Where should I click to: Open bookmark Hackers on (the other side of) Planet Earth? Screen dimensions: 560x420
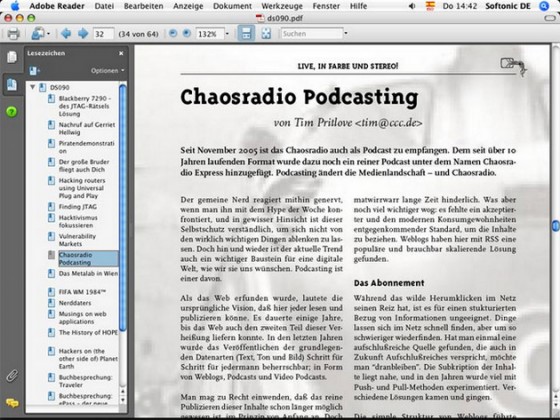(x=88, y=359)
